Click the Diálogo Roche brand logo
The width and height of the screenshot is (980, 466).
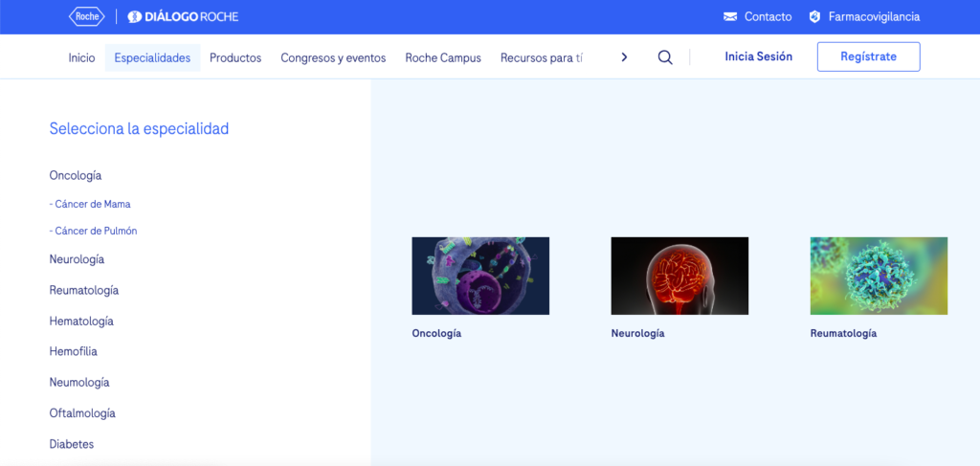tap(183, 17)
